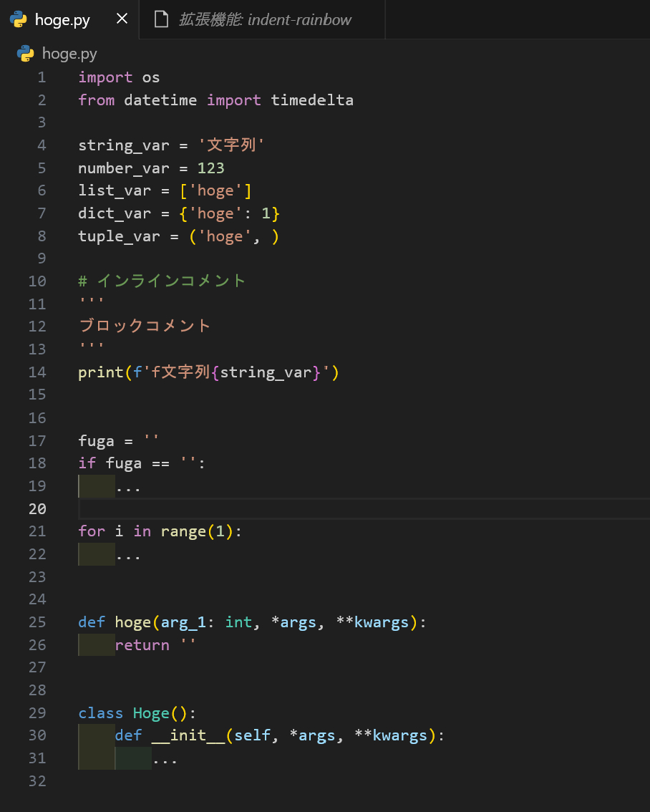Click the extension icon on the indent-rainbow tab

click(161, 19)
